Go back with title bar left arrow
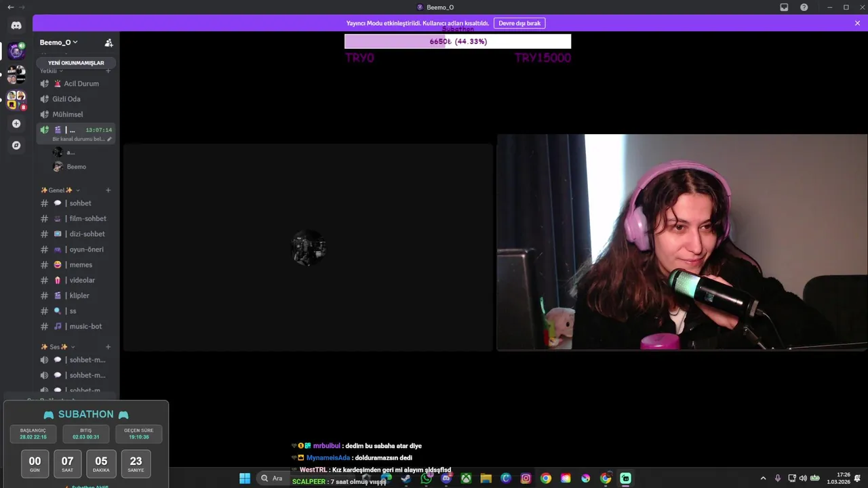 pyautogui.click(x=10, y=7)
